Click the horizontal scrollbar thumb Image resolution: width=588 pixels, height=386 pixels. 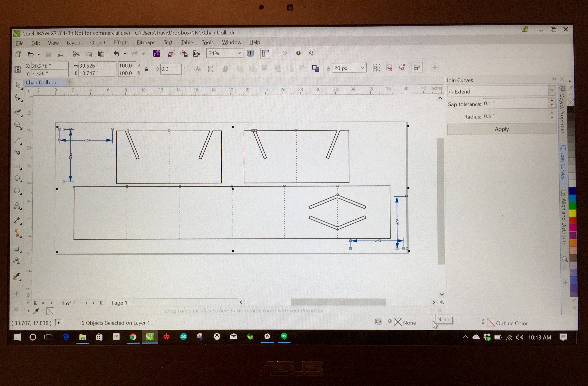coord(338,302)
